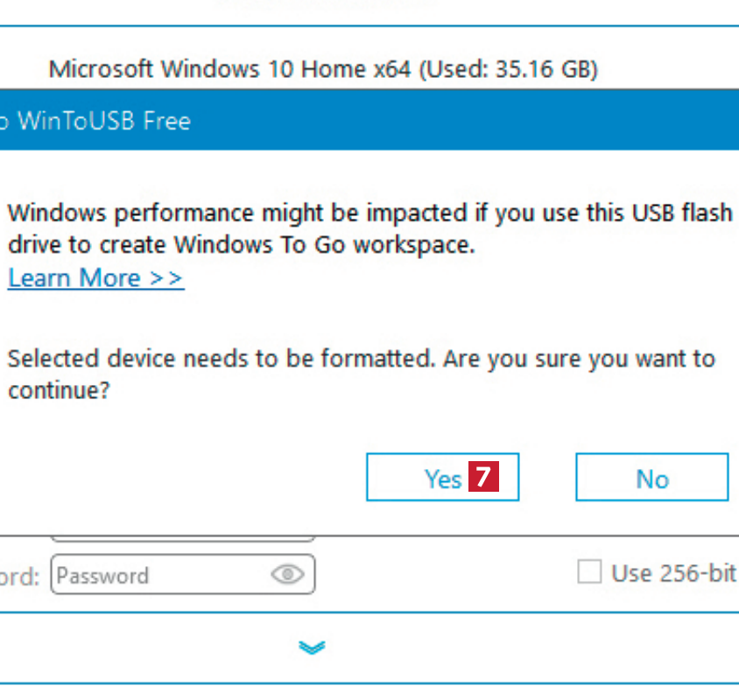Decline formatting by pressing No
739x700 pixels.
[x=651, y=478]
